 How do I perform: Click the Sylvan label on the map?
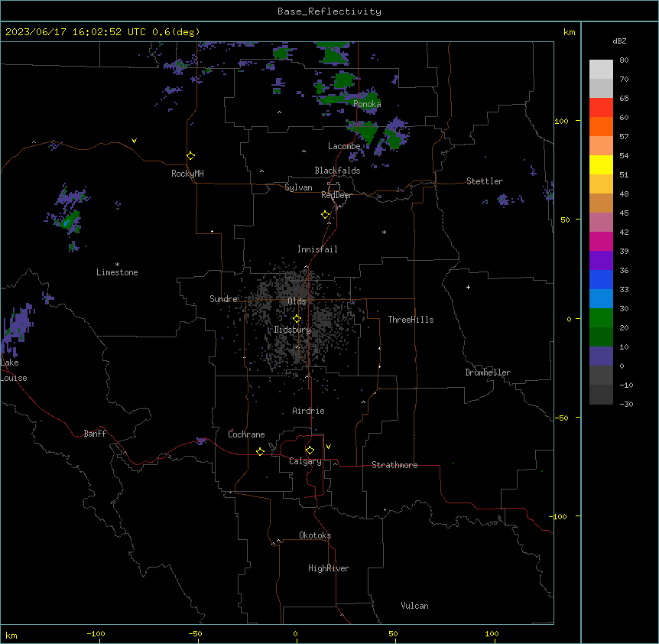point(298,187)
